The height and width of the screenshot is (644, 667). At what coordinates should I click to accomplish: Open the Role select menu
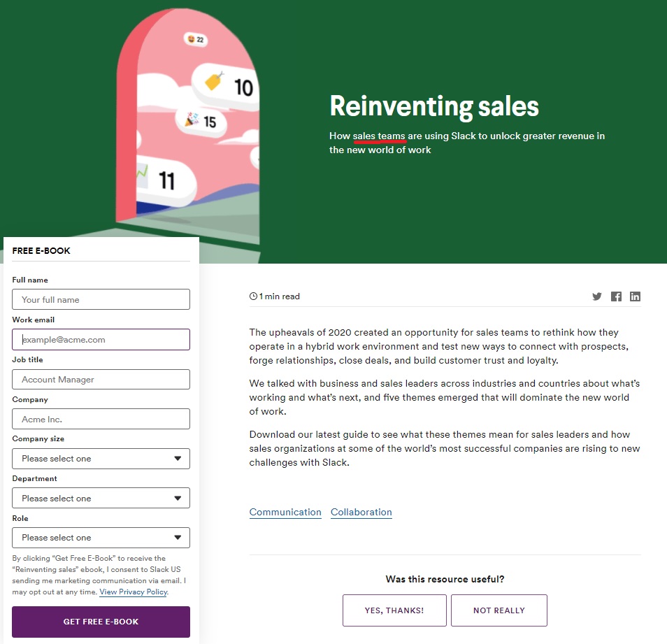pos(101,538)
